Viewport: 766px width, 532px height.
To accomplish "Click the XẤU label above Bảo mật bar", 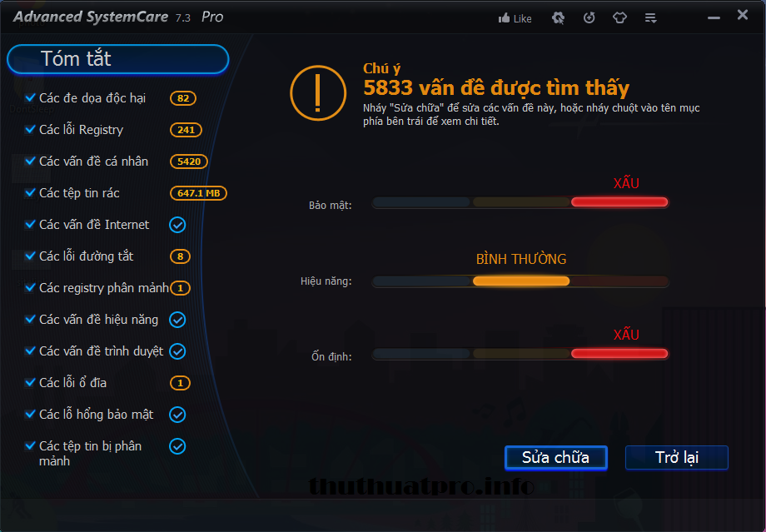I will 626,183.
